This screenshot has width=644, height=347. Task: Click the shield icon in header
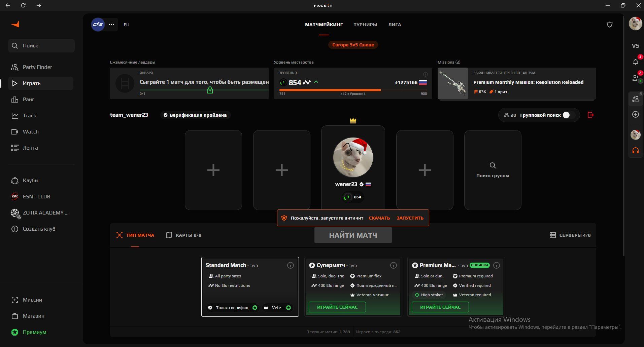click(609, 25)
